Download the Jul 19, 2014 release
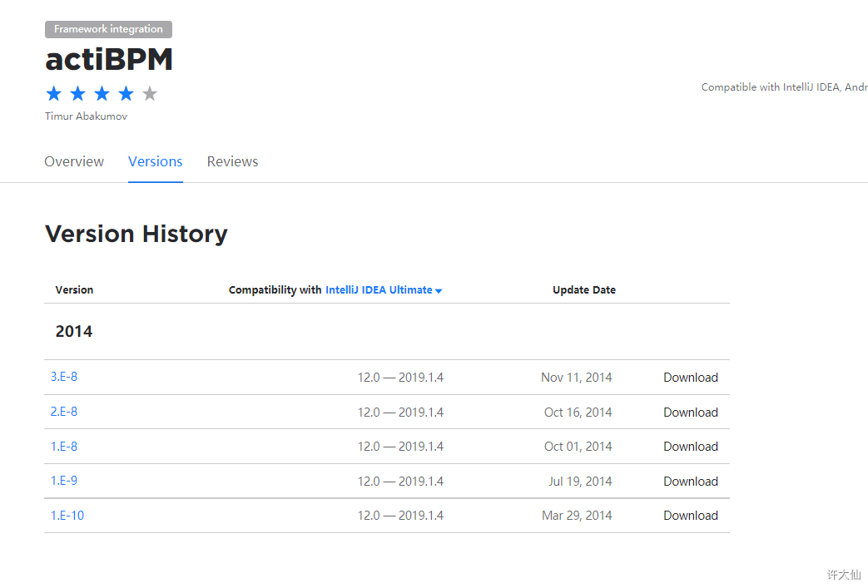868x588 pixels. [691, 482]
